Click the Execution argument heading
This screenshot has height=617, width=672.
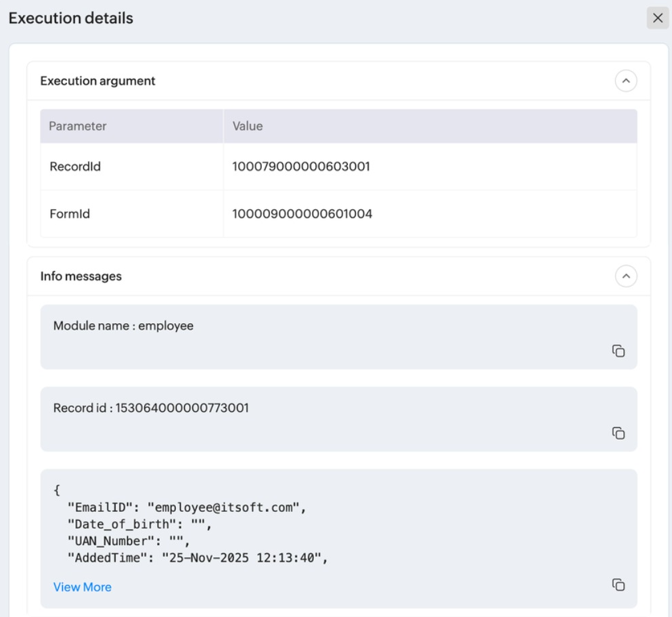pyautogui.click(x=98, y=81)
